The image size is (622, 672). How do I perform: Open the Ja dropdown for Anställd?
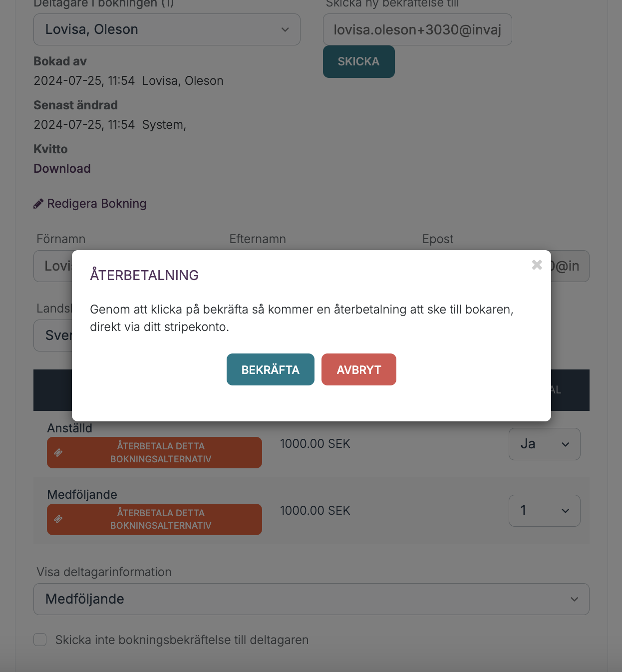click(x=545, y=444)
